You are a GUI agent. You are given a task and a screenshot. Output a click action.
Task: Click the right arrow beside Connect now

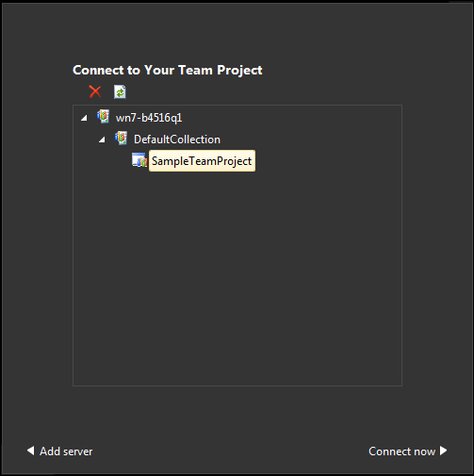pyautogui.click(x=443, y=451)
